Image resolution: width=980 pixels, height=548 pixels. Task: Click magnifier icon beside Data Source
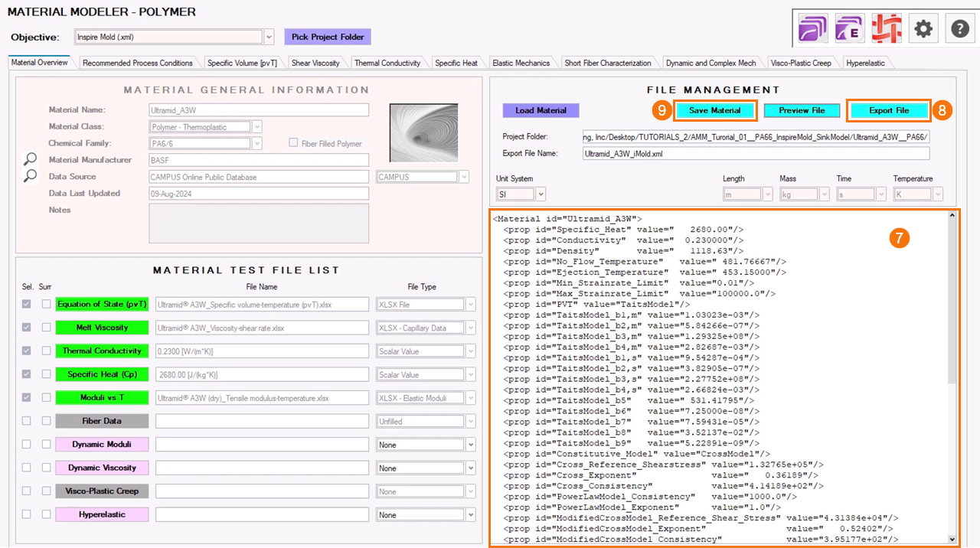tap(30, 176)
